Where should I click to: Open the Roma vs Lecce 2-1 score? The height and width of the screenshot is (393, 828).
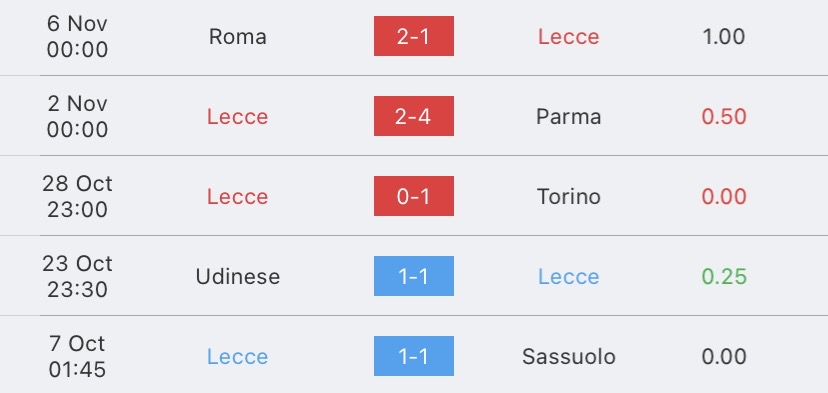point(413,36)
